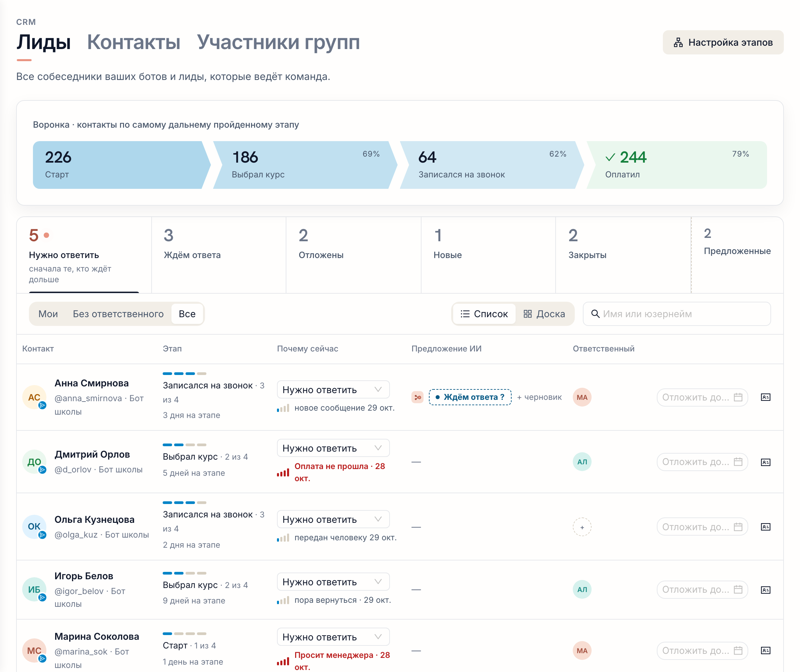Click the ДО avatar of Дмитрий Орлов
Viewport: 800px width, 672px height.
point(34,462)
